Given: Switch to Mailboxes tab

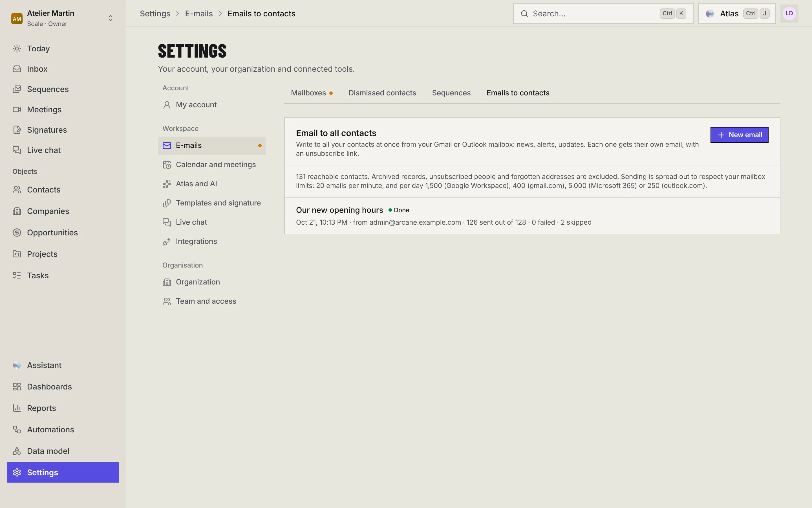Looking at the screenshot, I should click(312, 93).
